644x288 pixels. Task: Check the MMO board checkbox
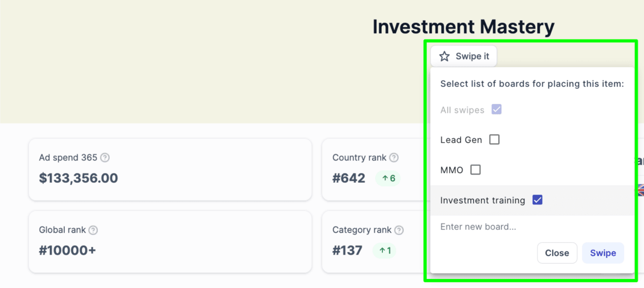tap(476, 170)
